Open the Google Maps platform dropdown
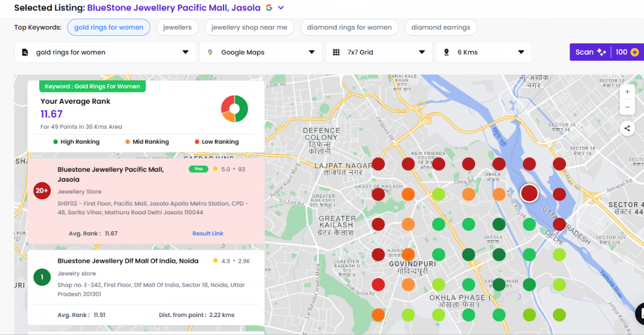Viewport: 644px width, 335px height. [x=261, y=52]
